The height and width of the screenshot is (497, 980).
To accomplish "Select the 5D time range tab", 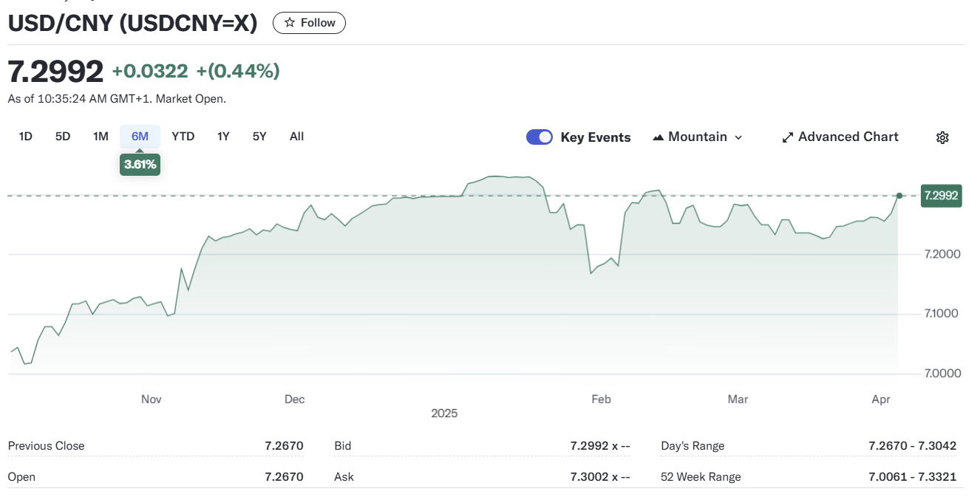I will [63, 137].
